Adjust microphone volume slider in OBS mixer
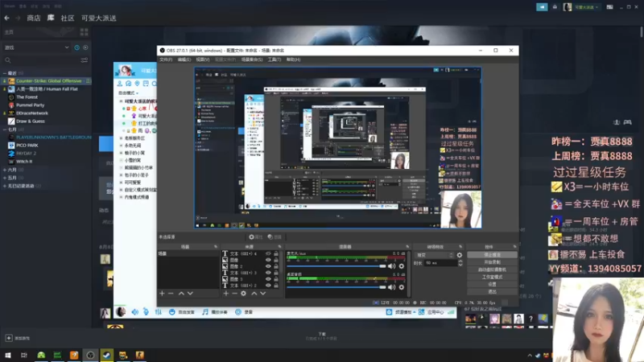Viewport: 644px width, 362px height. [x=336, y=266]
